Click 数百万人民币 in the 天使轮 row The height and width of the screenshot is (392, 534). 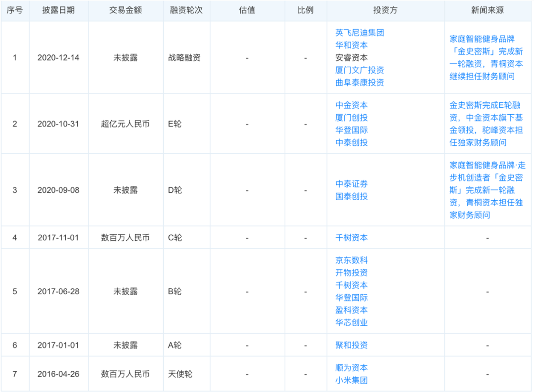[x=125, y=374]
